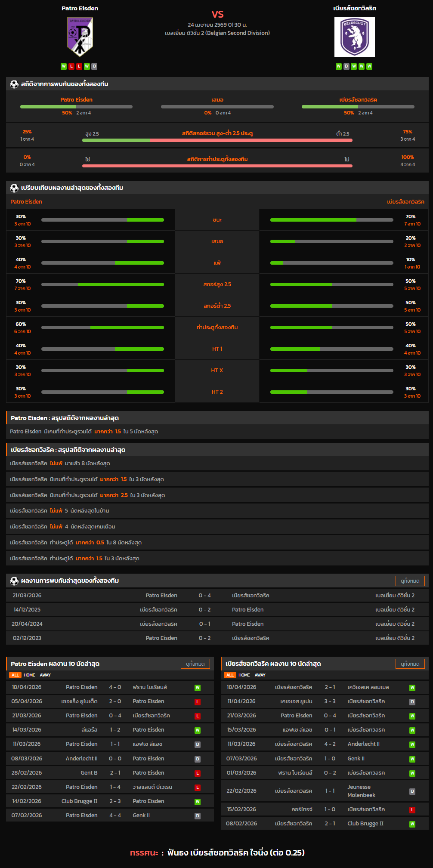
Task: Show AWAY matches for Beerschot last 10
Action: (x=260, y=675)
